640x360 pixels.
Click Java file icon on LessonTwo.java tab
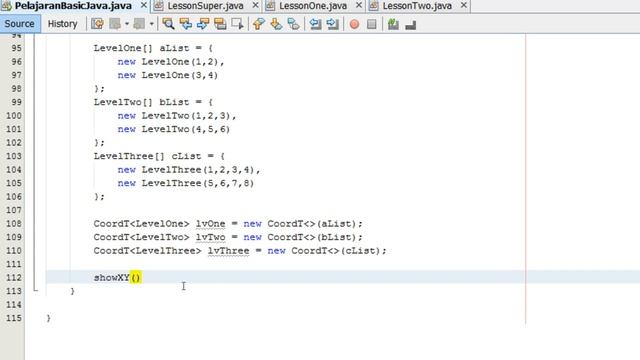click(373, 6)
